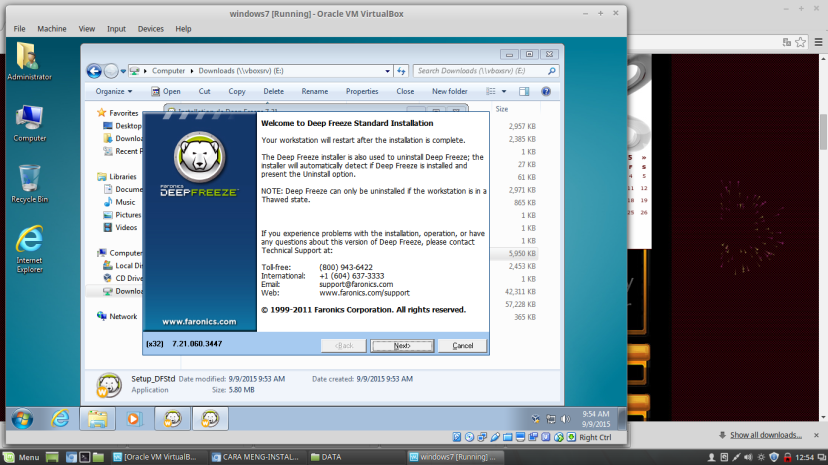Open Linux Mint Menu button

pos(21,457)
